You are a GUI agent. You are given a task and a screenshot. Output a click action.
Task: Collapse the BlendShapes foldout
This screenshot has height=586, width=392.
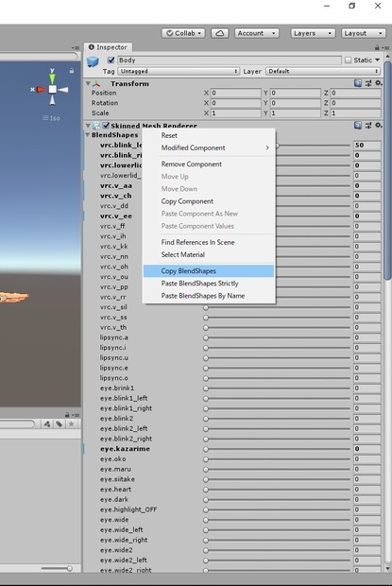88,134
